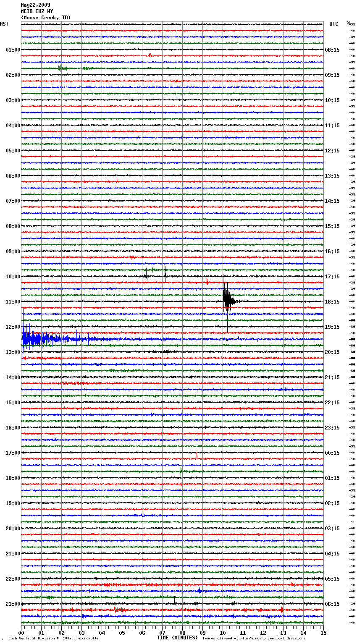This screenshot has height=644, width=357.
Task: Click the 17:00 MST row label
Action: 13,453
